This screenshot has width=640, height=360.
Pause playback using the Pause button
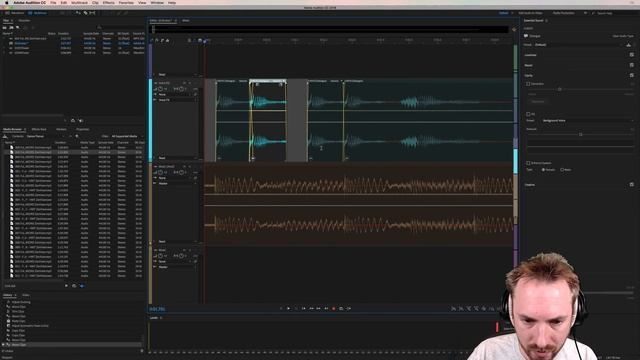pyautogui.click(x=296, y=309)
